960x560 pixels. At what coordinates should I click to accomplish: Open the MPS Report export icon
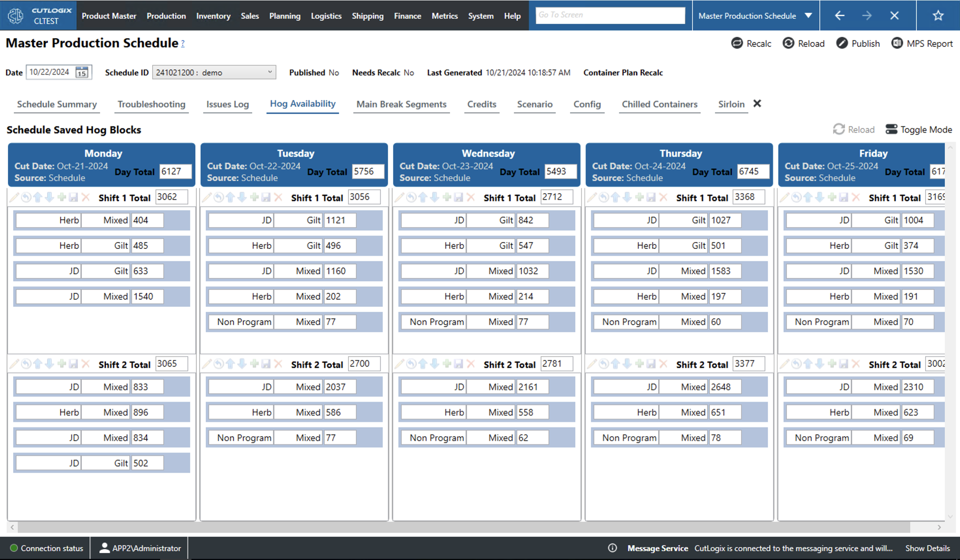coord(897,43)
